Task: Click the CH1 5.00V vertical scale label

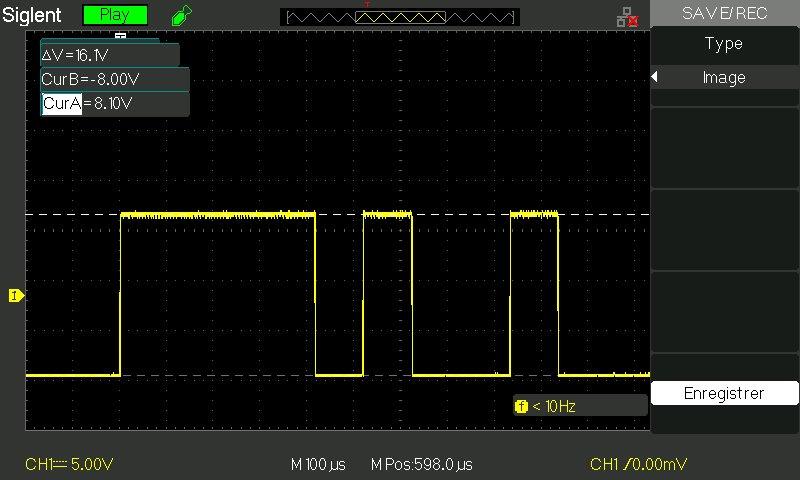Action: pos(70,465)
